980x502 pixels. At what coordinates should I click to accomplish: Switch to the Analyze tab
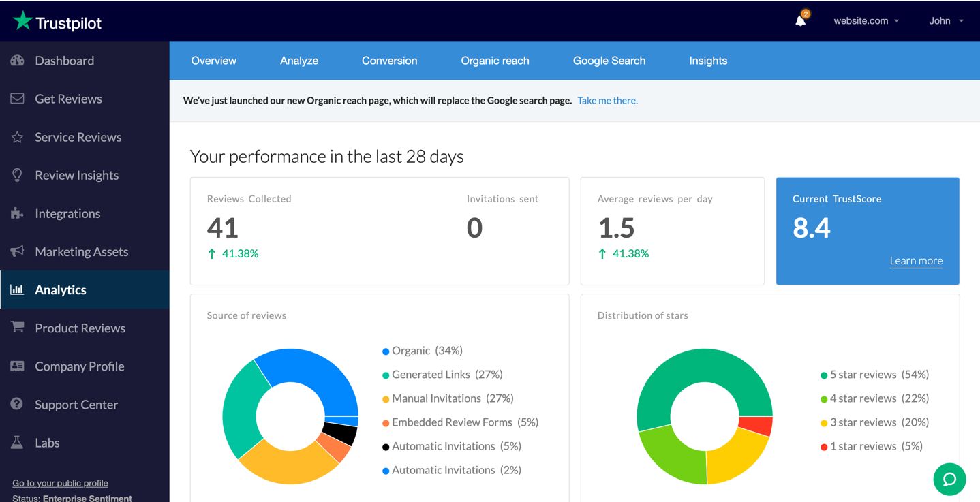point(299,61)
